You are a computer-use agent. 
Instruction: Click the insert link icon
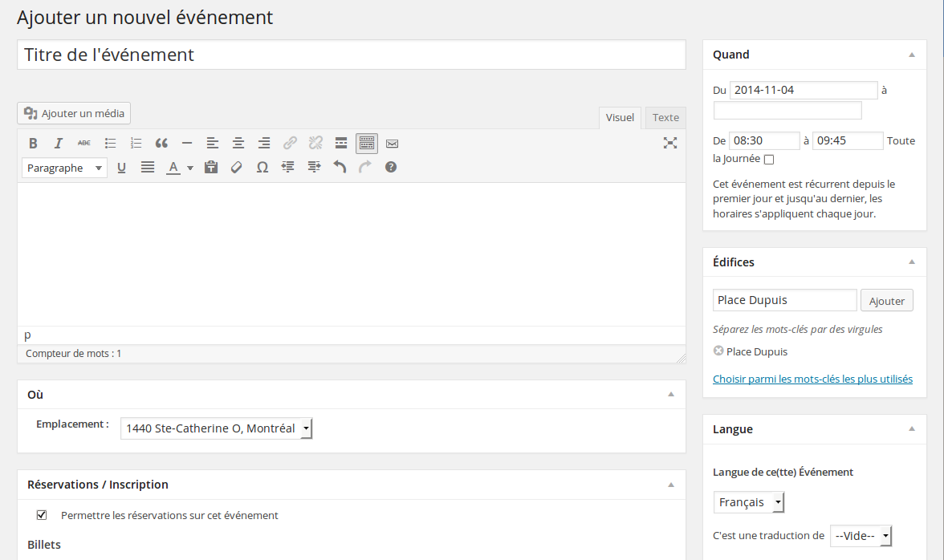click(x=290, y=144)
